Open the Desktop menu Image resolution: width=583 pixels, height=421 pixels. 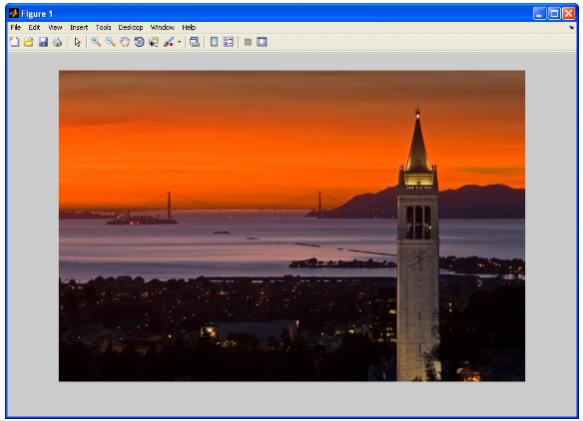(x=131, y=28)
